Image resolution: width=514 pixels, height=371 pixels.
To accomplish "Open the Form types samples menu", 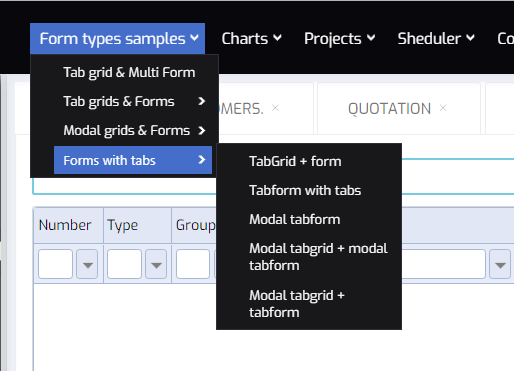I will 117,39.
